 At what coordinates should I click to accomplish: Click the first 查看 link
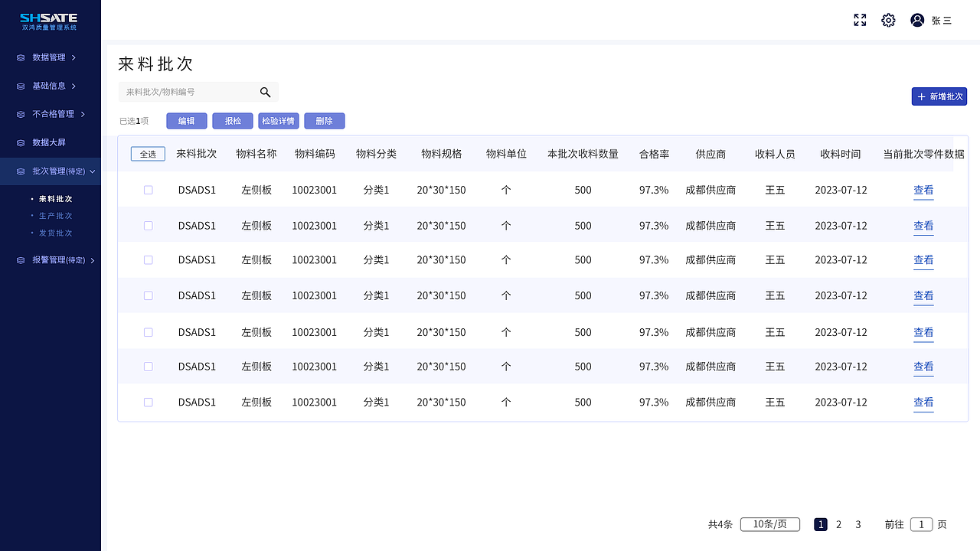(923, 190)
